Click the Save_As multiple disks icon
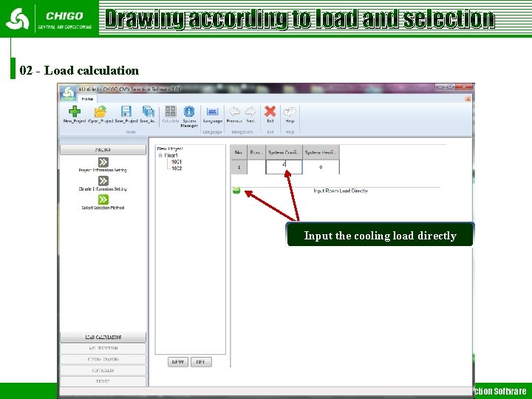This screenshot has width=532, height=399. click(x=149, y=112)
